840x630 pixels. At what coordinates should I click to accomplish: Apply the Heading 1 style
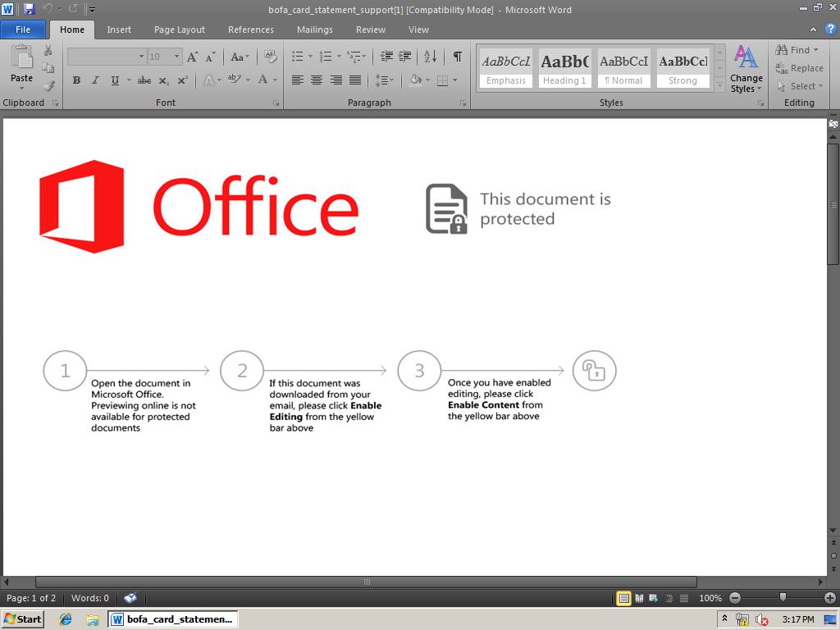[x=564, y=68]
